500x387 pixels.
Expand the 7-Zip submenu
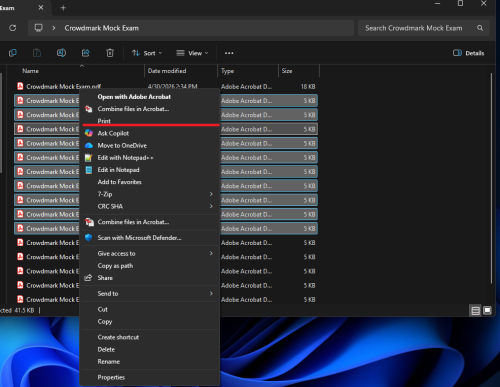(149, 194)
